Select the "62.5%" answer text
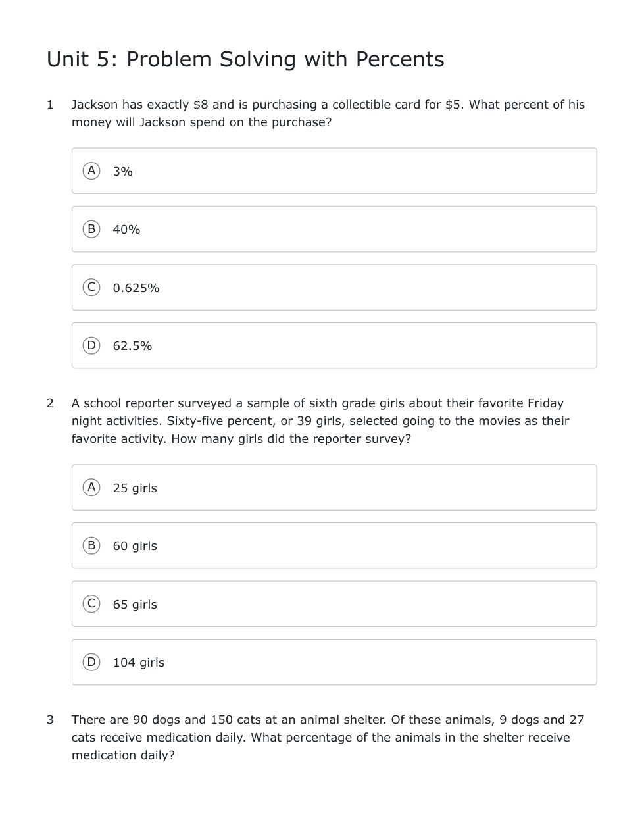644x833 pixels. (132, 346)
